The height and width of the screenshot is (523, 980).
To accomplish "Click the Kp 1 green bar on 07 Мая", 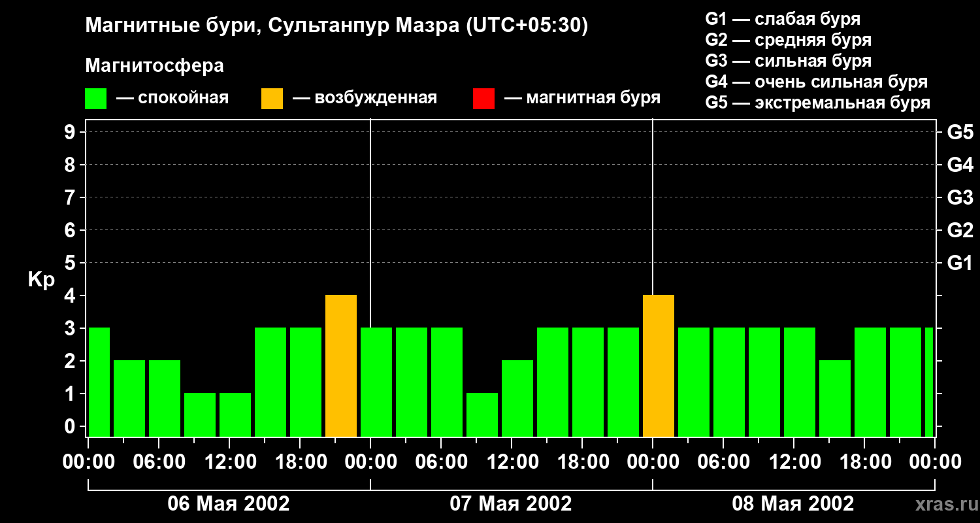I will click(x=482, y=415).
